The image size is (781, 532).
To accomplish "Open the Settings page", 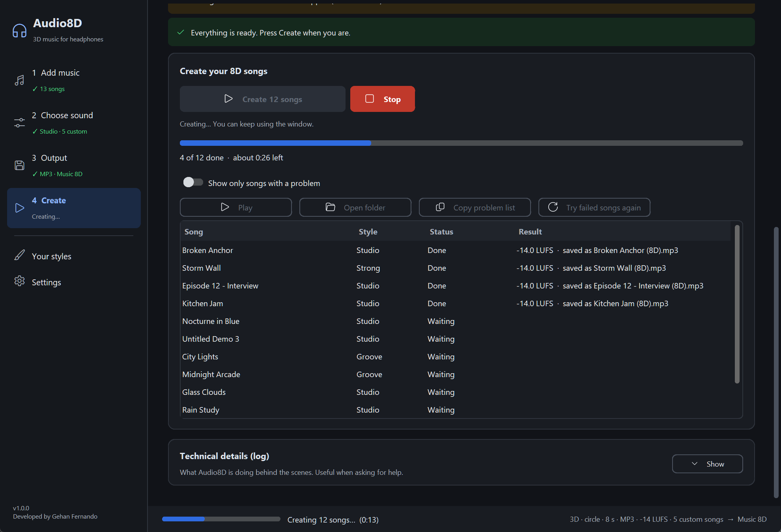I will pos(74,282).
